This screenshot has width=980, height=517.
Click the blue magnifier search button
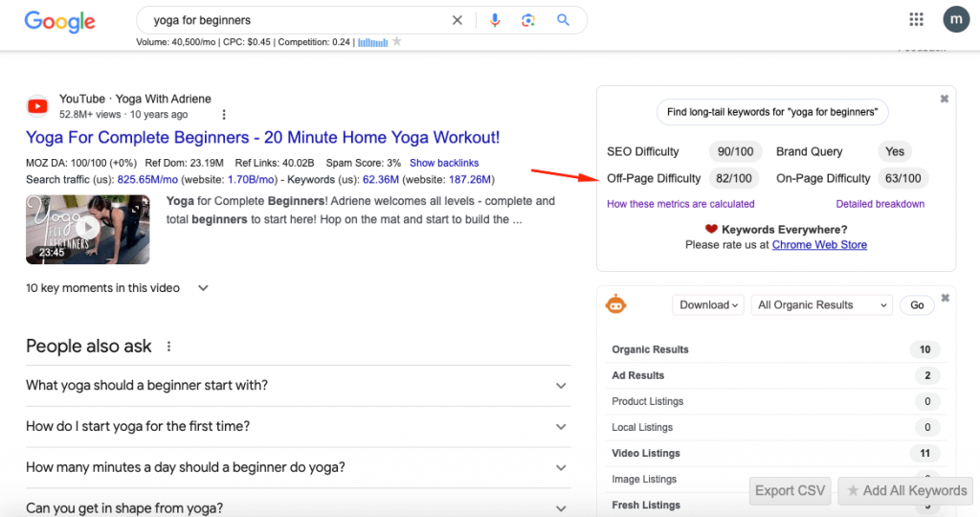(x=563, y=20)
